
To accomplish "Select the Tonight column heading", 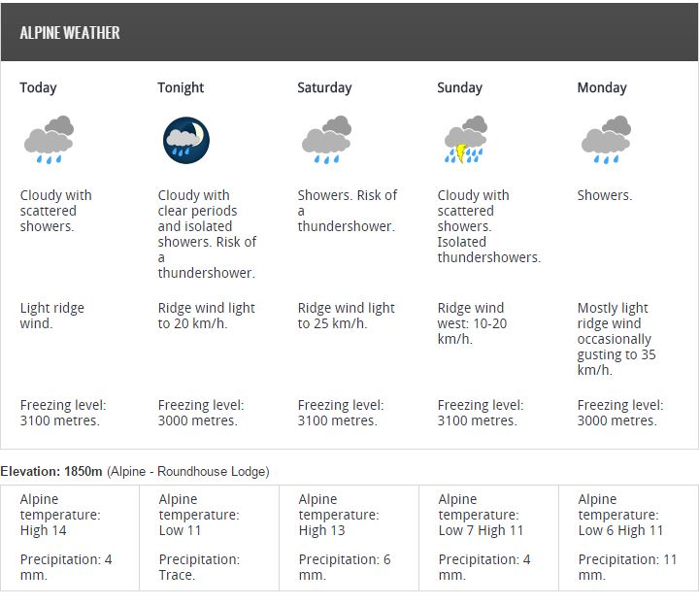I will (181, 87).
